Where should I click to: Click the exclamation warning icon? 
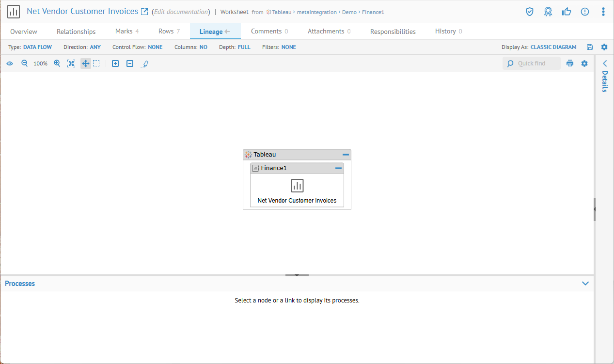tap(585, 12)
